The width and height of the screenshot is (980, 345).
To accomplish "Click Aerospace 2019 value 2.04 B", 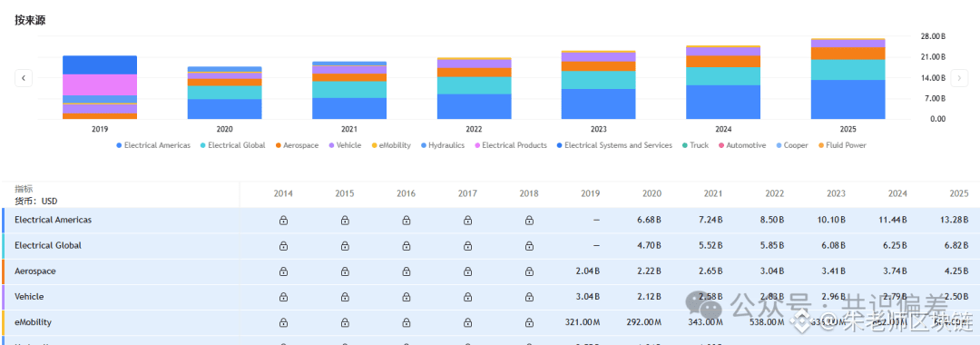I will point(587,271).
